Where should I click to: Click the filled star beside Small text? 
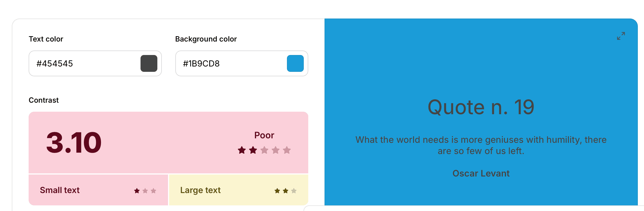coord(137,191)
